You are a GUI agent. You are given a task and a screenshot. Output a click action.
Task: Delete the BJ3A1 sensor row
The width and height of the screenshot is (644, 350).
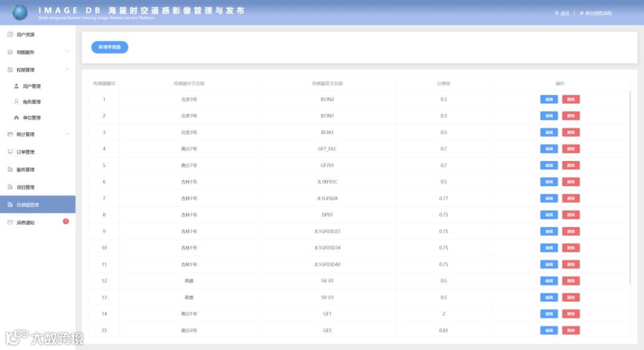(571, 132)
